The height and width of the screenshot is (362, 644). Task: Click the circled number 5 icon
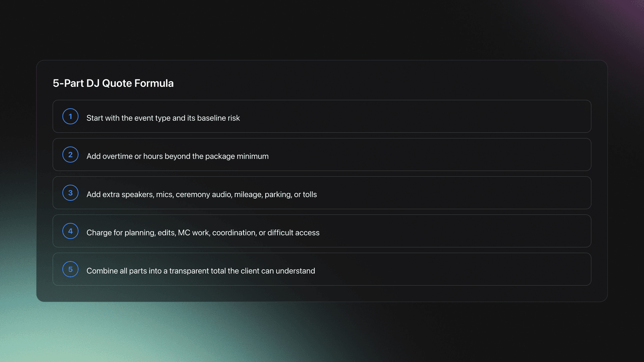click(70, 269)
